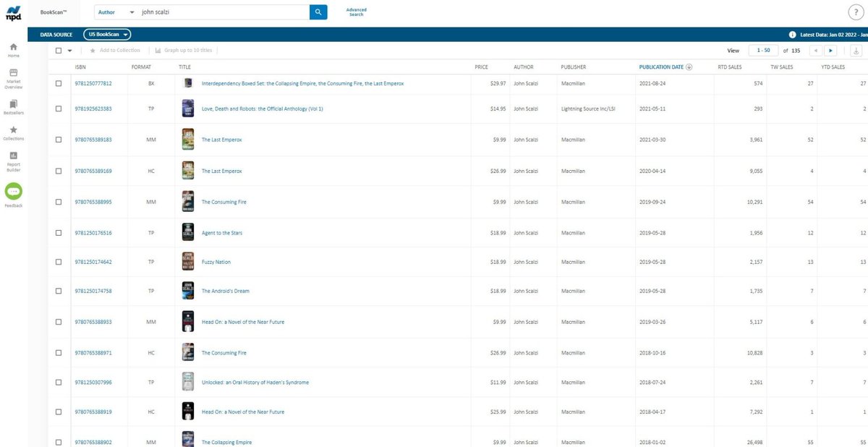This screenshot has width=868, height=447.
Task: Click the 2021-08-24 publication date cell
Action: click(654, 83)
